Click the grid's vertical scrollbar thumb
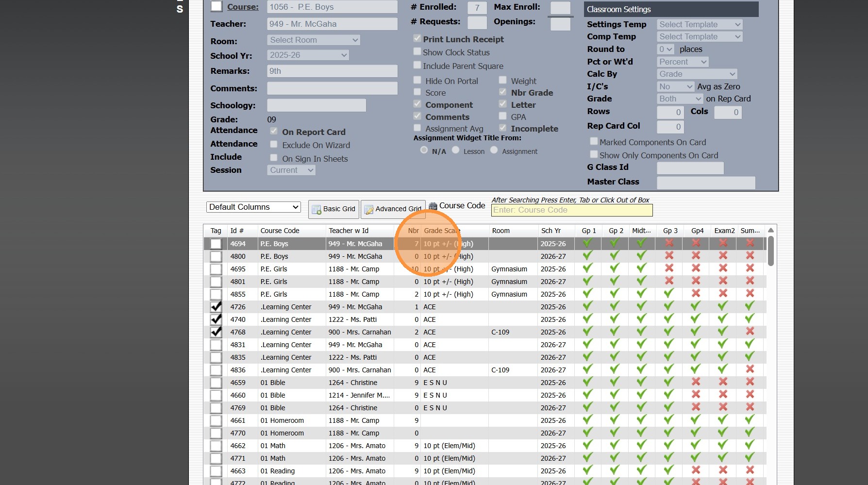 [770, 251]
